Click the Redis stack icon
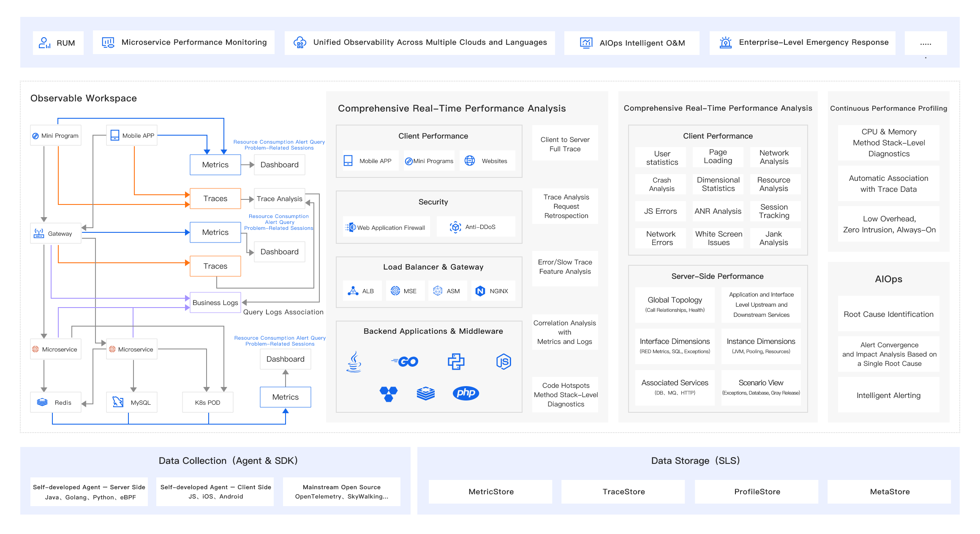 [42, 402]
